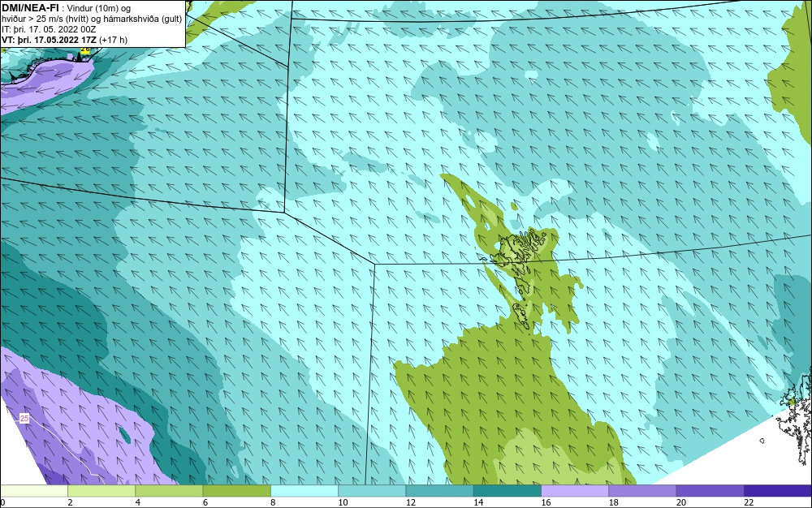Viewport: 812px width, 508px height.
Task: Click the legend scale label "20"
Action: pos(681,502)
